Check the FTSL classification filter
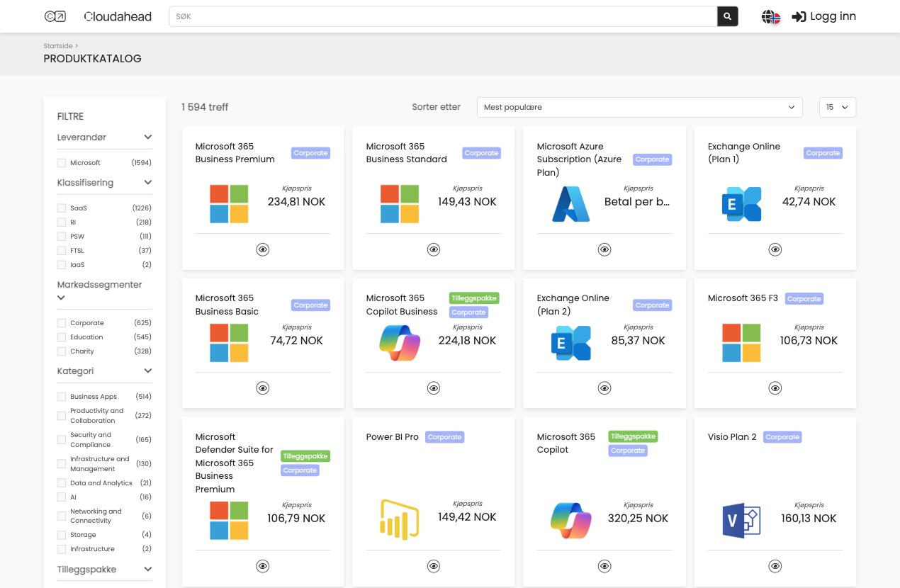Image resolution: width=900 pixels, height=588 pixels. (62, 251)
